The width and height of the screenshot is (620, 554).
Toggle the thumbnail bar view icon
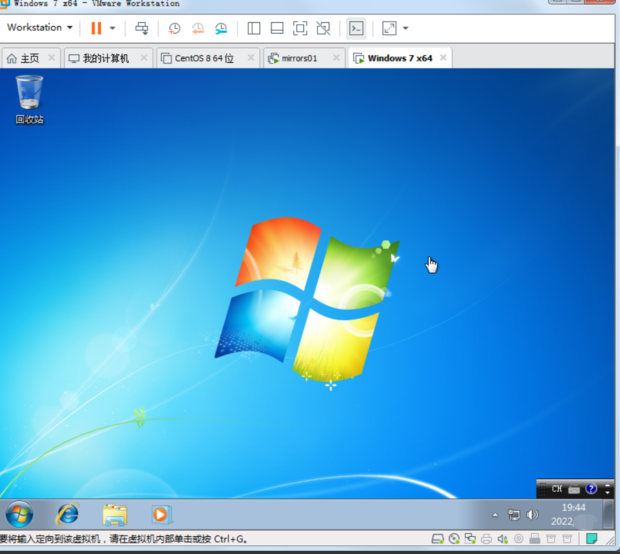click(277, 28)
